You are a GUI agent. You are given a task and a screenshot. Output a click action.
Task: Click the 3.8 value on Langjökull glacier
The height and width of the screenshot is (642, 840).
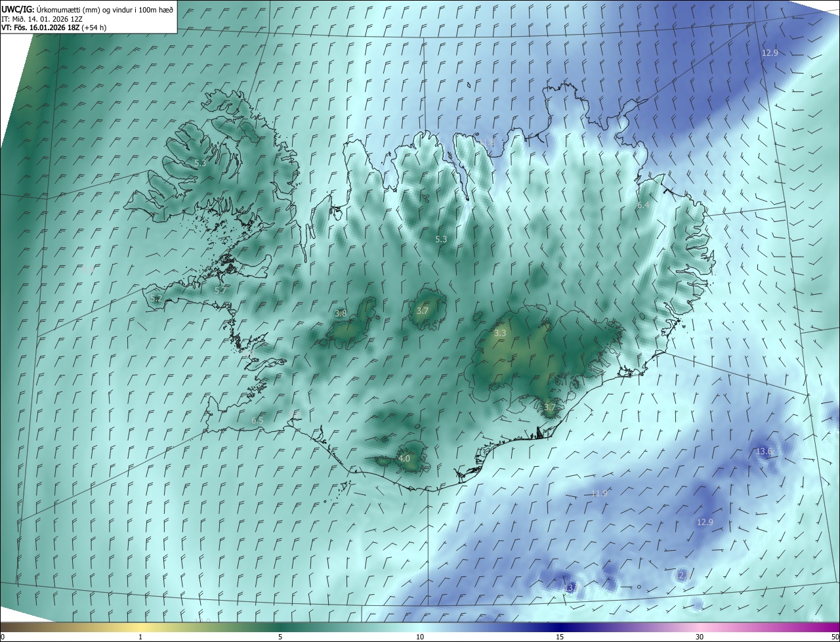point(341,314)
